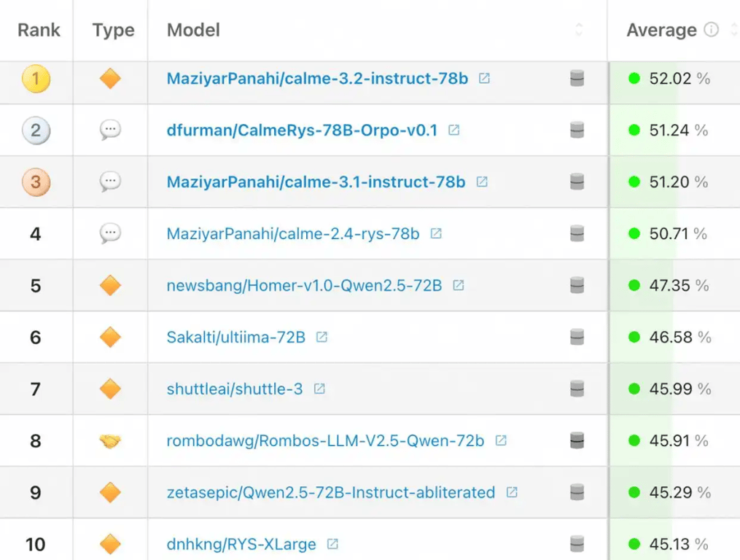The image size is (740, 560).
Task: Click database icon in dfurman/CalmeRys row
Action: [x=577, y=130]
